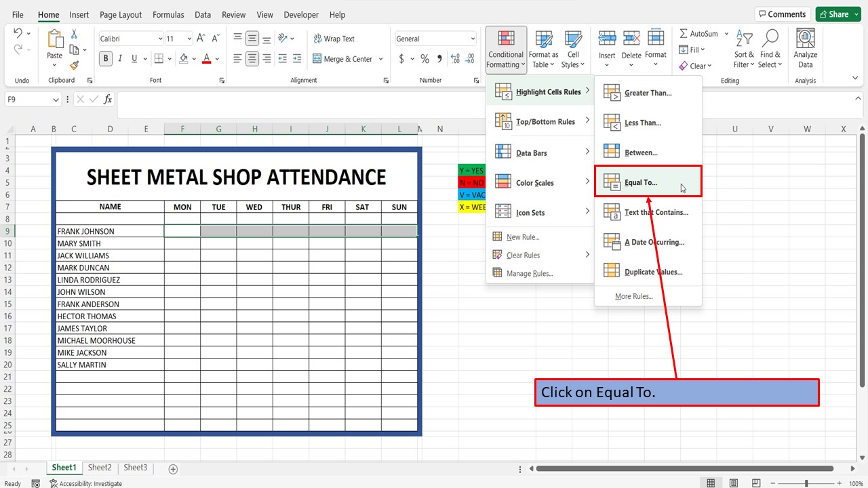Viewport: 868px width, 488px height.
Task: Switch to Sheet2 tab
Action: tap(100, 468)
